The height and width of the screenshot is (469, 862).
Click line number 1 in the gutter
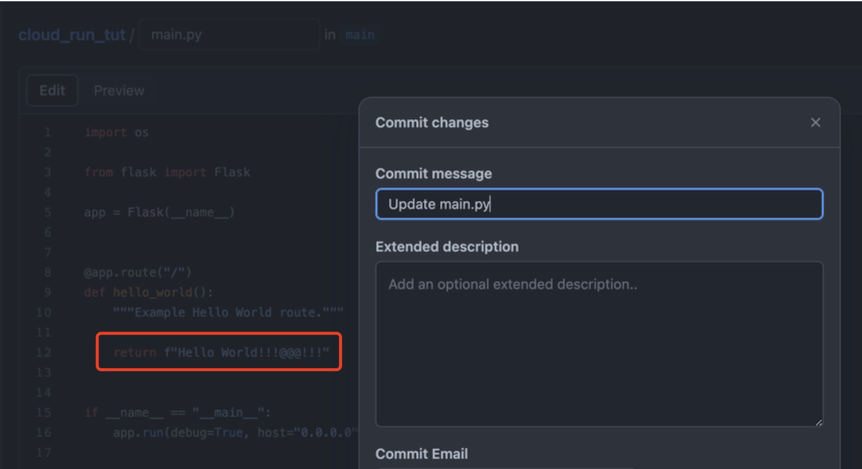(48, 133)
